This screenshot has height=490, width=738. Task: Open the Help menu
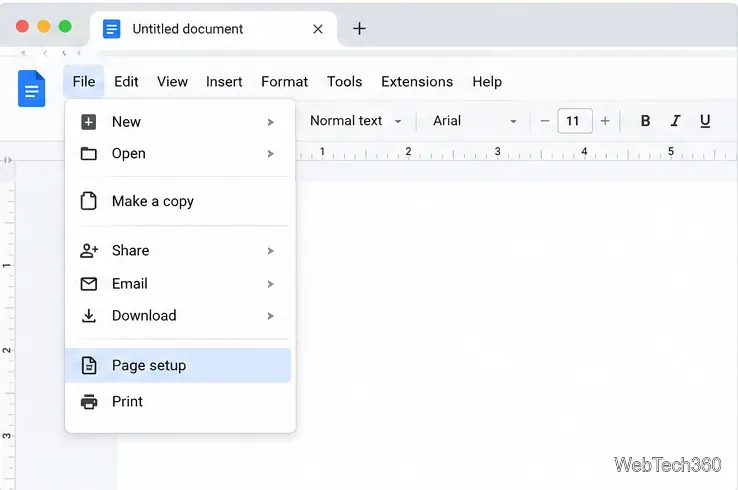click(487, 81)
